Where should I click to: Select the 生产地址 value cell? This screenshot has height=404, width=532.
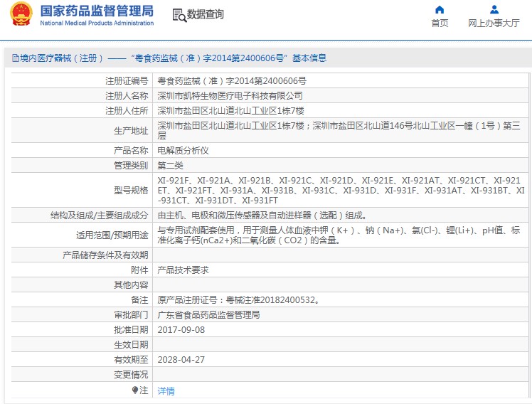[x=341, y=130]
